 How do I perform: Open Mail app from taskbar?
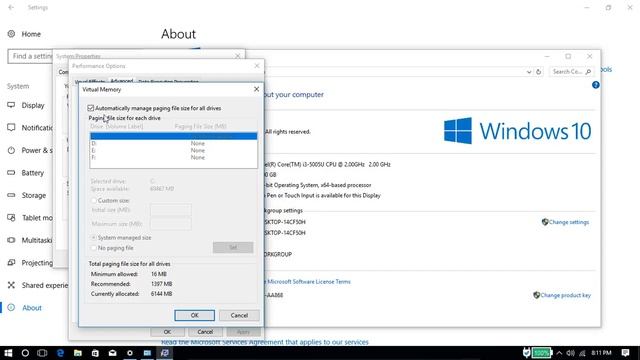coord(112,353)
